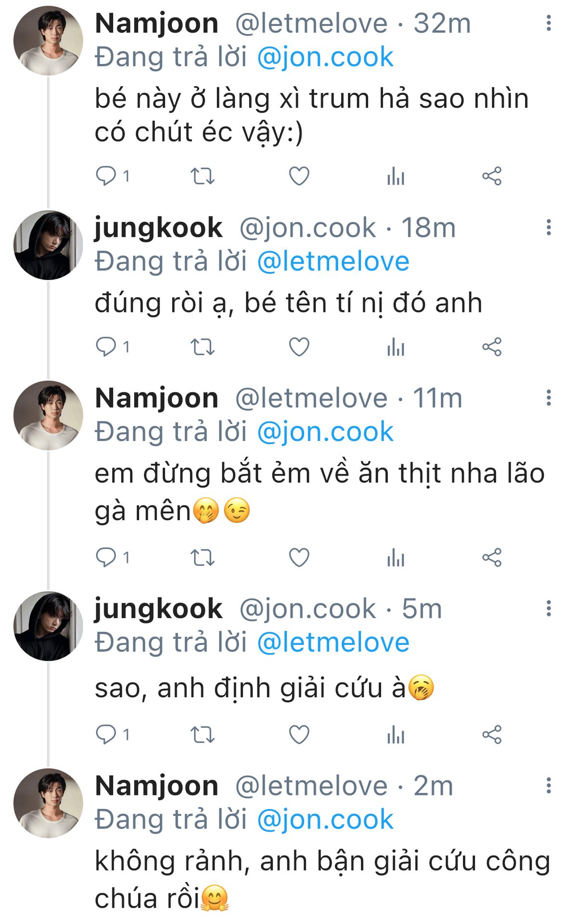The image size is (577, 924).
Task: Like jungkook's 5m tweet
Action: [x=299, y=734]
